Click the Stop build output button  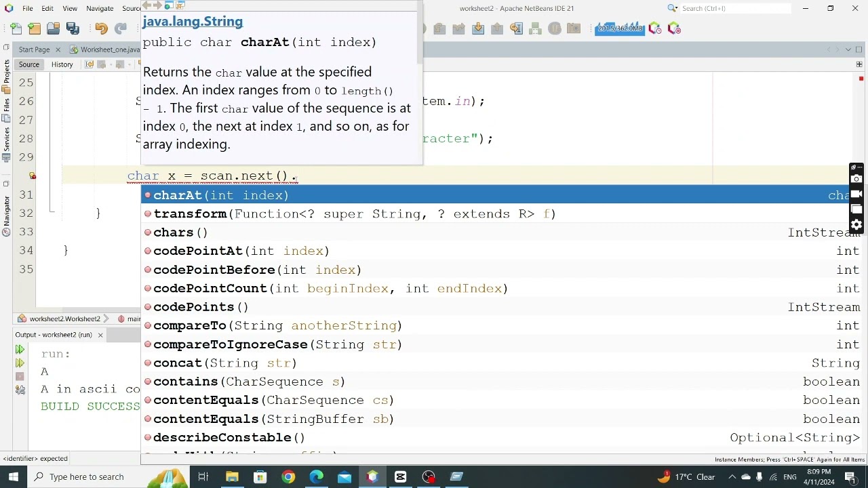tap(20, 376)
